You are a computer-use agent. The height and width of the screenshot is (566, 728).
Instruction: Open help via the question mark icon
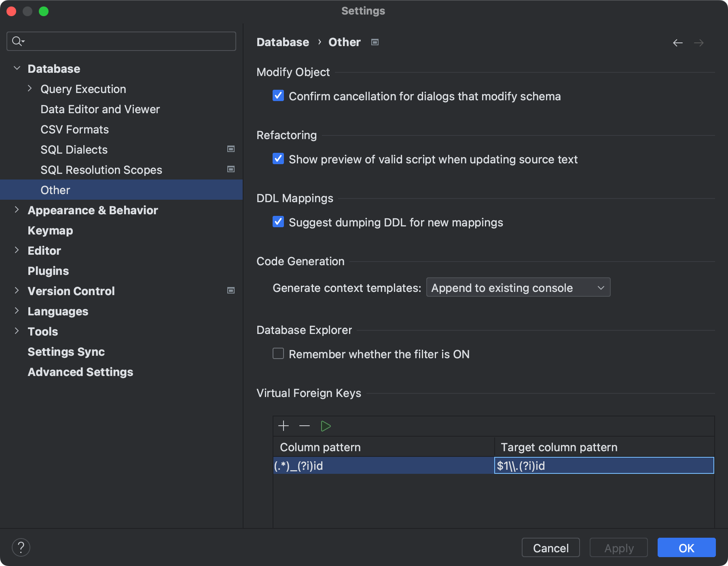[x=21, y=547]
